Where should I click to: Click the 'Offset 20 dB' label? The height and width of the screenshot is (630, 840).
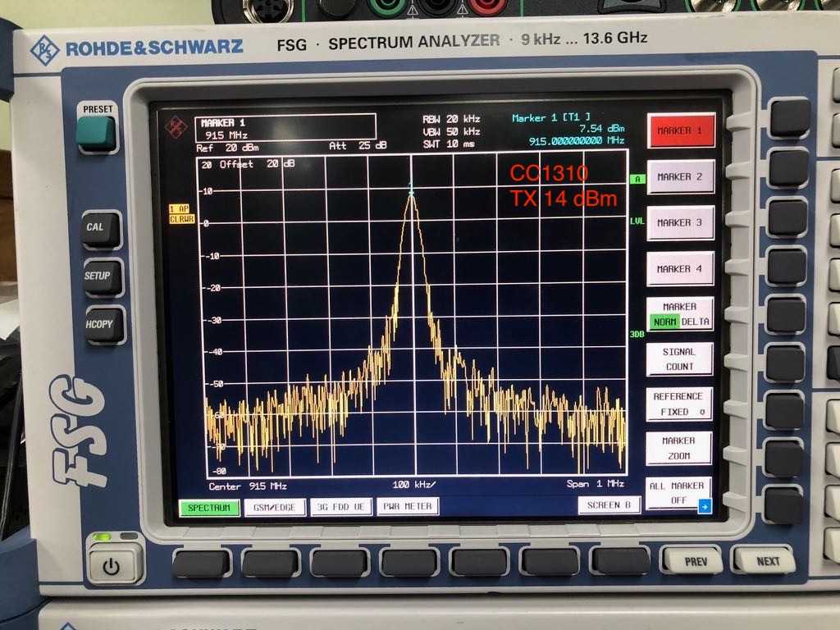point(257,164)
